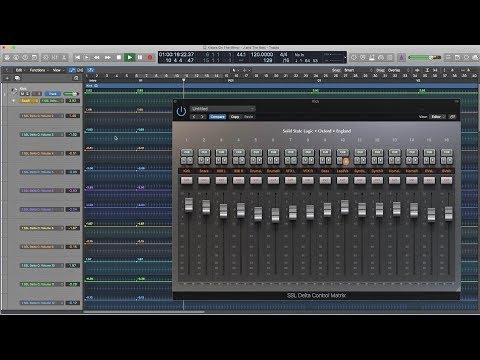
Task: Mute the Kick track with M button
Action: (x=23, y=94)
